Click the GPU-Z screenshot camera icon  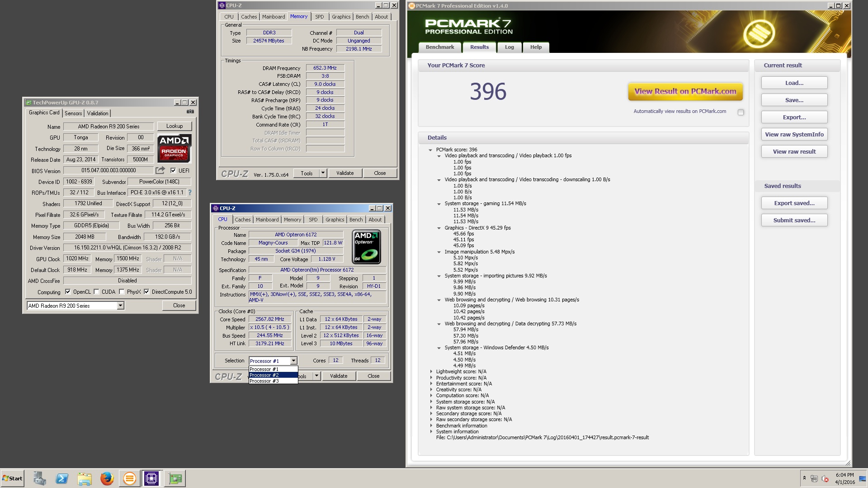(190, 112)
